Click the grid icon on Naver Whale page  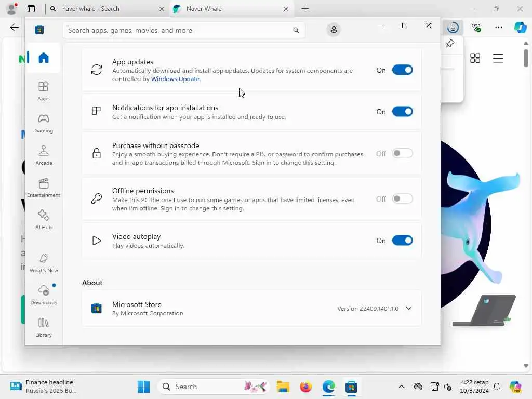475,58
